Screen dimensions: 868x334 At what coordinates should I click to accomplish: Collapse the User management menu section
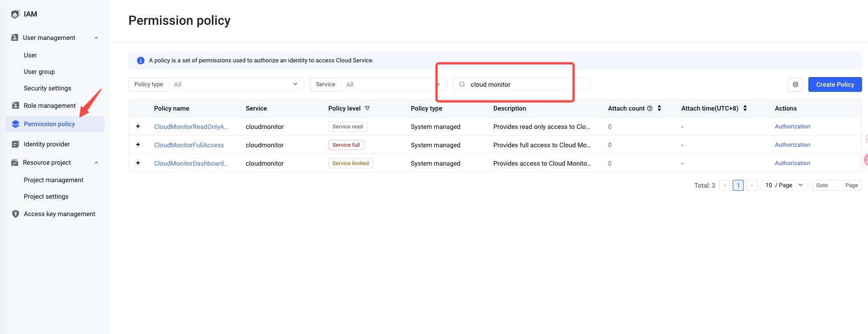pyautogui.click(x=96, y=38)
